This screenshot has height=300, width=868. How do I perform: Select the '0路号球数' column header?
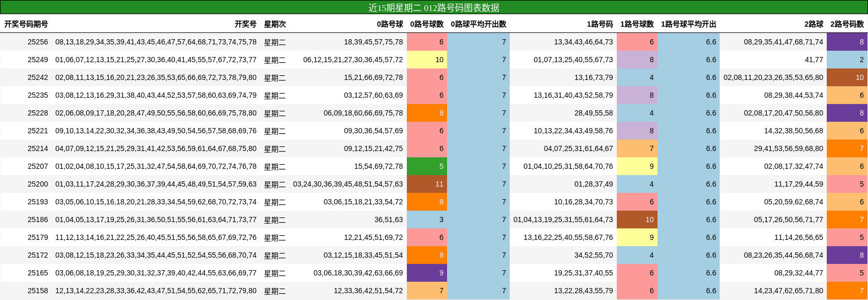(x=427, y=24)
